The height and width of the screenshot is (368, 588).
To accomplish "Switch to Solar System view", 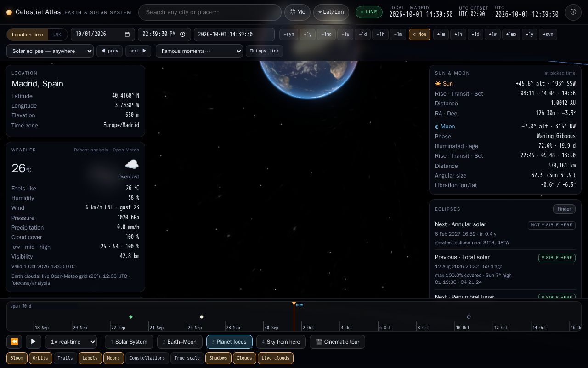I will coord(129,342).
